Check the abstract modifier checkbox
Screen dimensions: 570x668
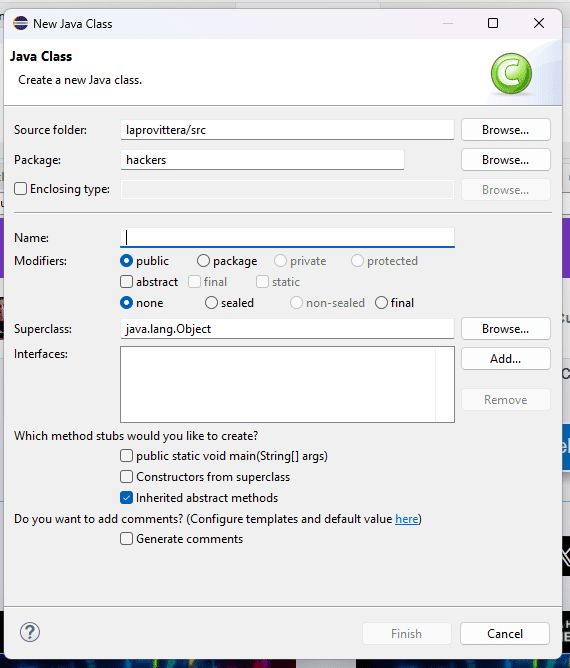(x=127, y=282)
